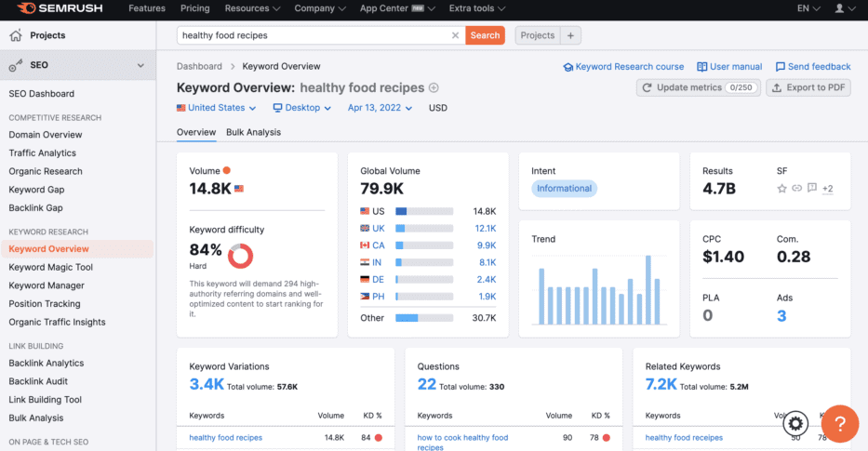This screenshot has height=451, width=868.
Task: Open Traffic Analytics in sidebar
Action: [42, 153]
